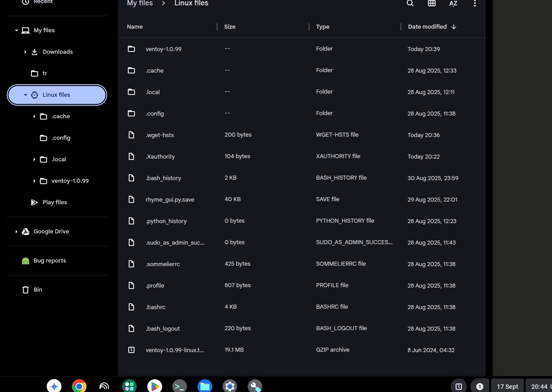
Task: Open Bin in the sidebar
Action: pyautogui.click(x=38, y=290)
